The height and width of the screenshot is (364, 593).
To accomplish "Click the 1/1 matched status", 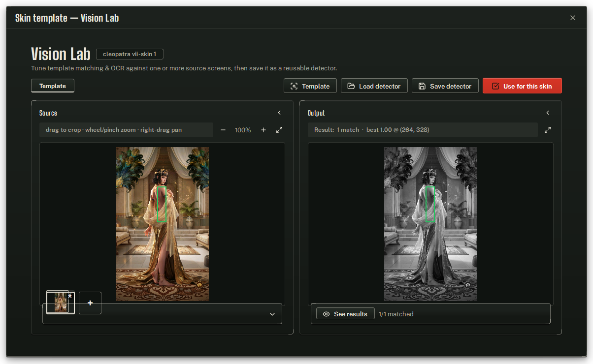I will pos(396,314).
